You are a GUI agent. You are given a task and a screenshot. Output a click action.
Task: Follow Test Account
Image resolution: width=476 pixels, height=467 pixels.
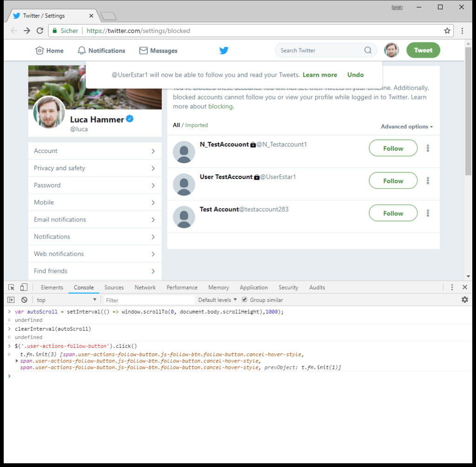(393, 213)
